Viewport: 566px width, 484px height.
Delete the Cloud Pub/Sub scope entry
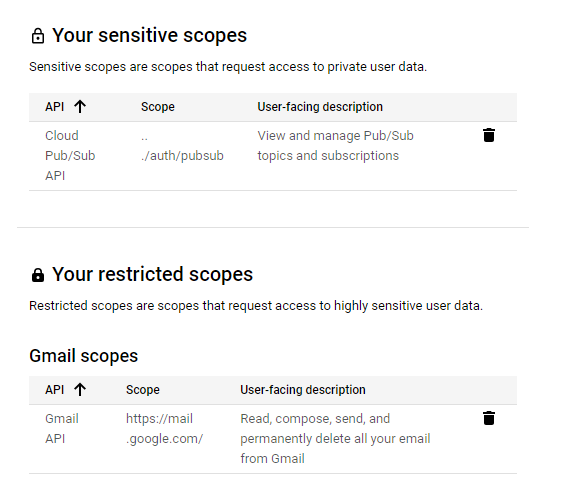click(489, 135)
